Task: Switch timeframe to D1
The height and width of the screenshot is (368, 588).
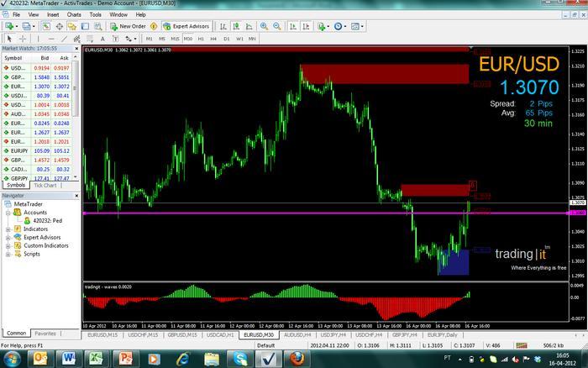Action: click(227, 39)
